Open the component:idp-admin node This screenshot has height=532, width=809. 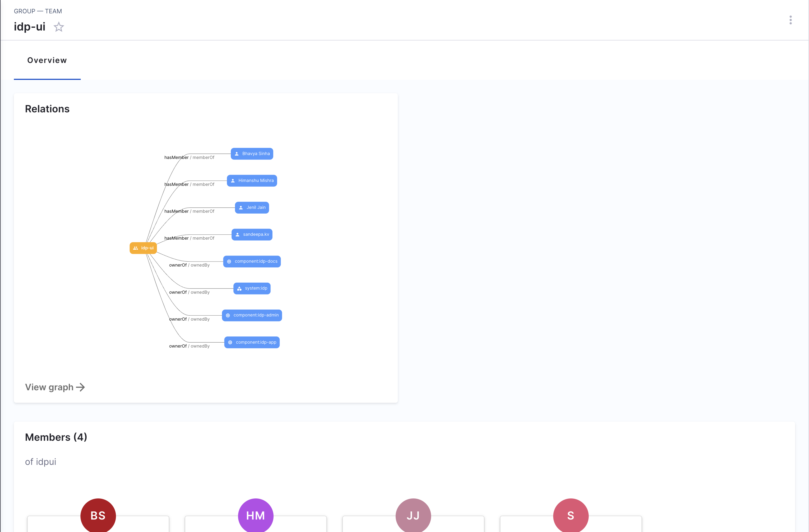(252, 315)
